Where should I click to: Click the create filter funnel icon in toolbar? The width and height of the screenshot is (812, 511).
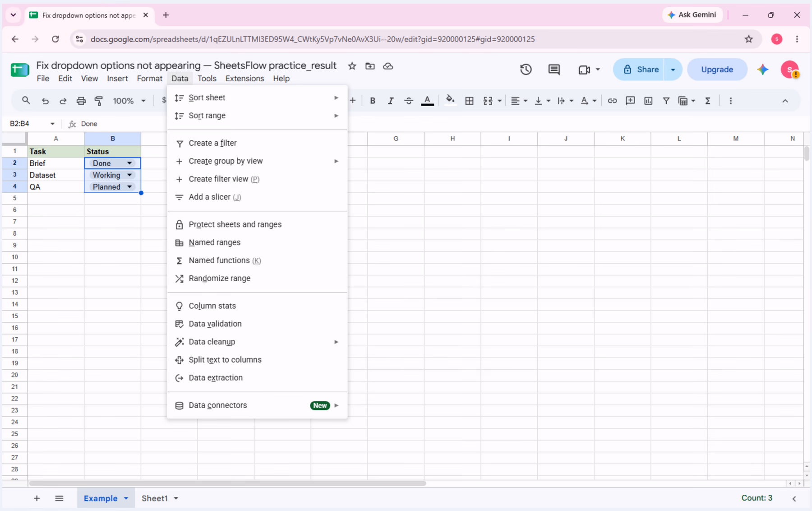point(666,101)
